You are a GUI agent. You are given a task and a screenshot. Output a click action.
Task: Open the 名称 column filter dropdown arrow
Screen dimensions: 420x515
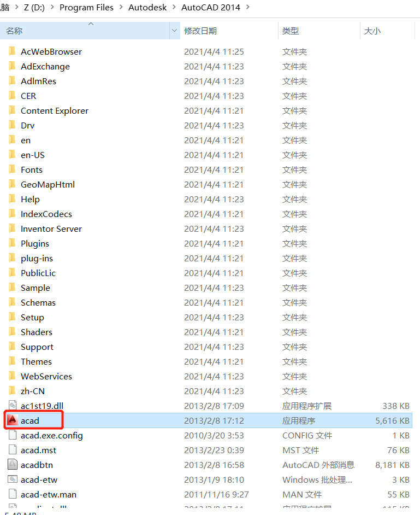[175, 31]
